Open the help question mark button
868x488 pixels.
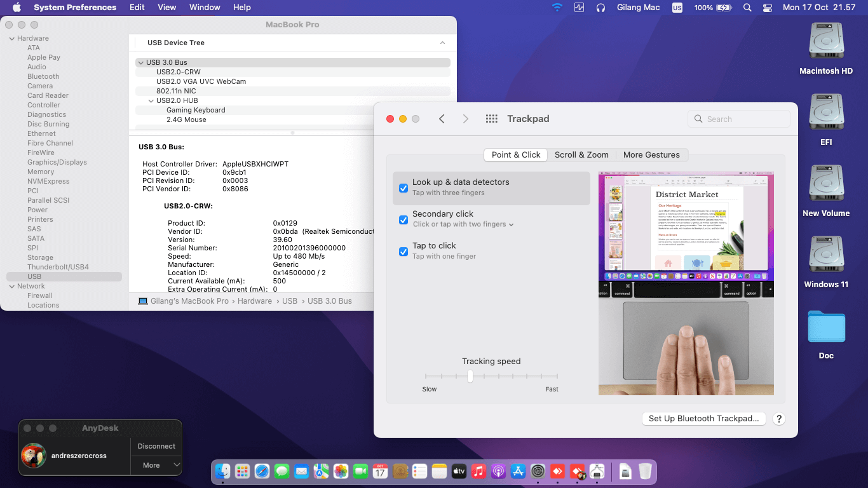[x=778, y=419]
